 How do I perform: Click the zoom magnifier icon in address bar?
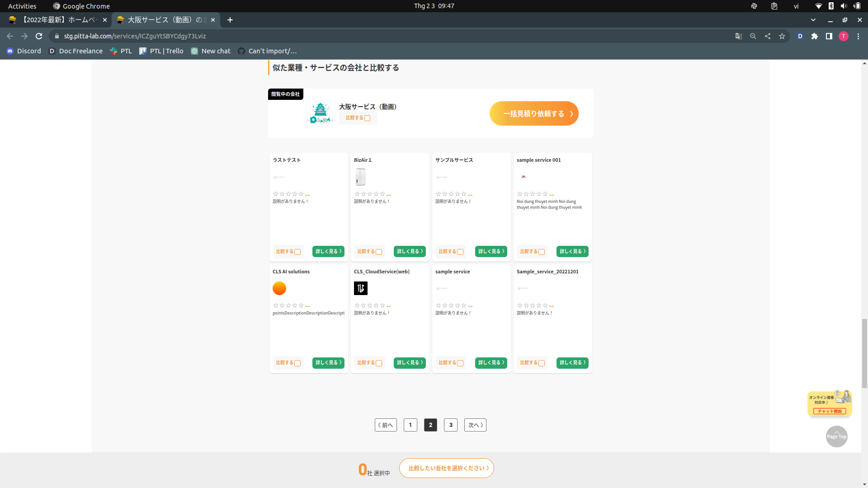[753, 36]
